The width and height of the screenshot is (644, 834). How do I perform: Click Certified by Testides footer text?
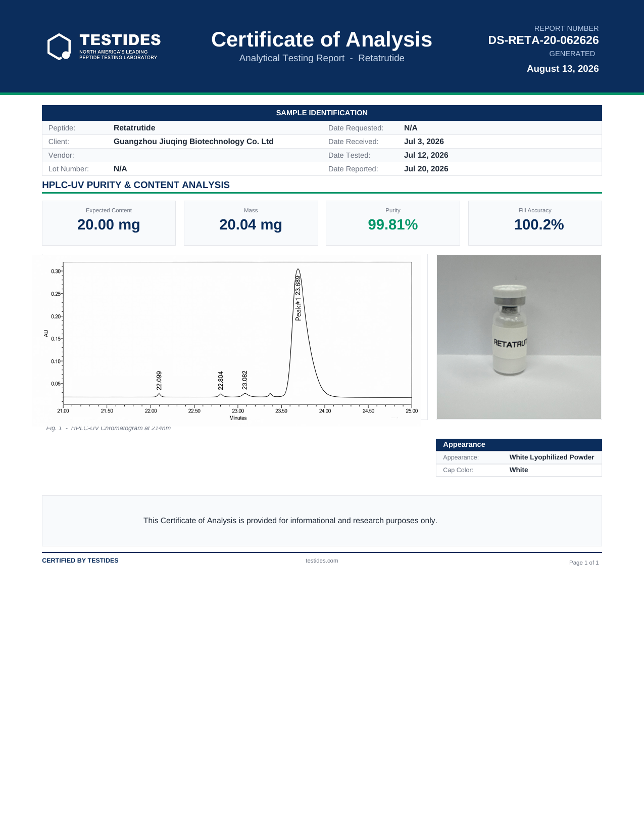pyautogui.click(x=80, y=561)
